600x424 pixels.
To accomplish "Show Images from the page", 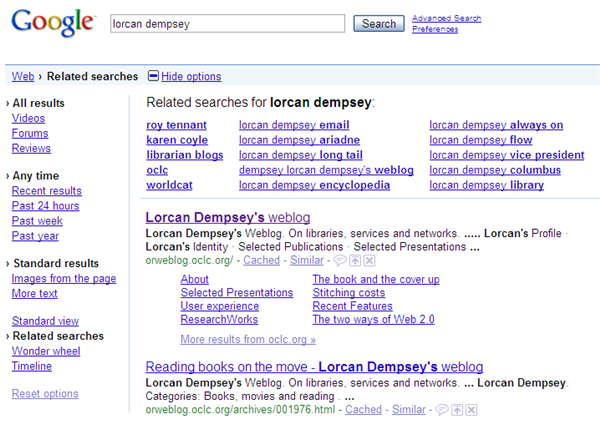I will (64, 279).
